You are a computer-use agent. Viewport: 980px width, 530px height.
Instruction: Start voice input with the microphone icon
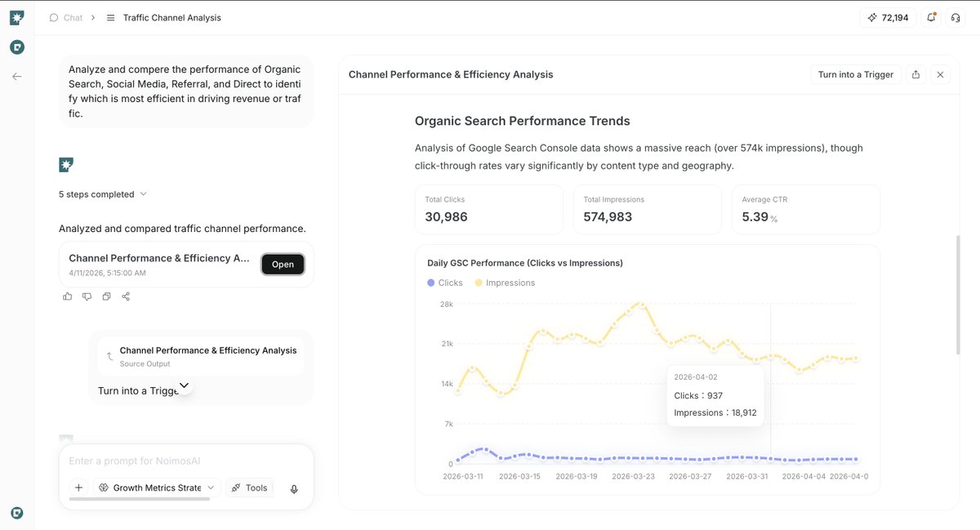294,488
